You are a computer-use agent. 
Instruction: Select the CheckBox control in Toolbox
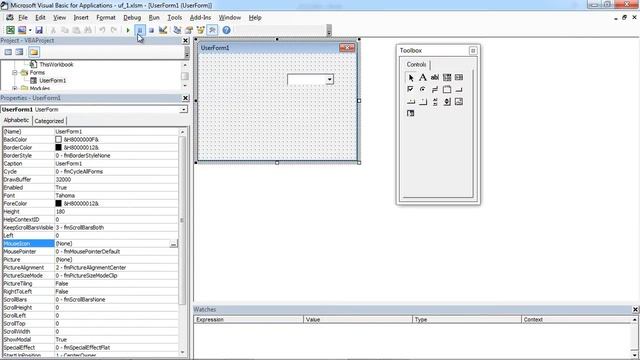click(x=411, y=89)
